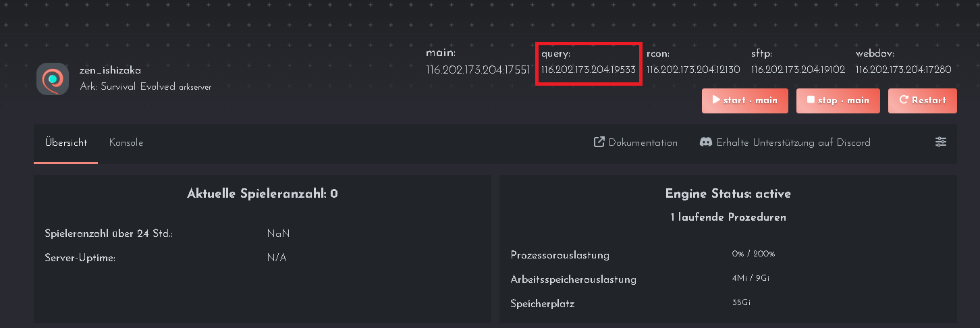Click the query address ending in 19533

tap(589, 70)
